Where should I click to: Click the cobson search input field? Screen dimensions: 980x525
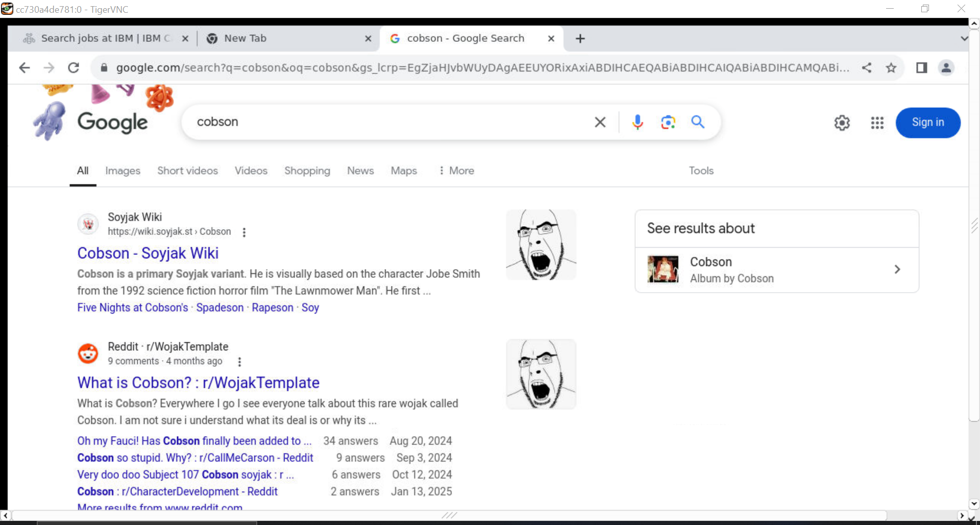pos(388,122)
